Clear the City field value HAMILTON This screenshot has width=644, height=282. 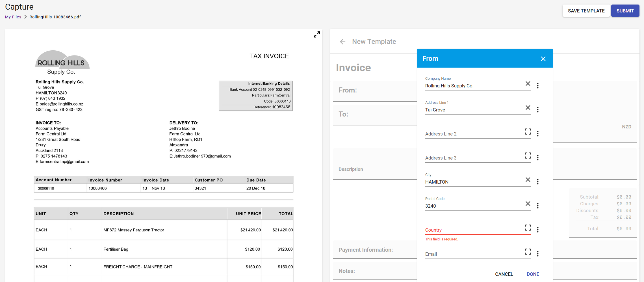pyautogui.click(x=528, y=180)
